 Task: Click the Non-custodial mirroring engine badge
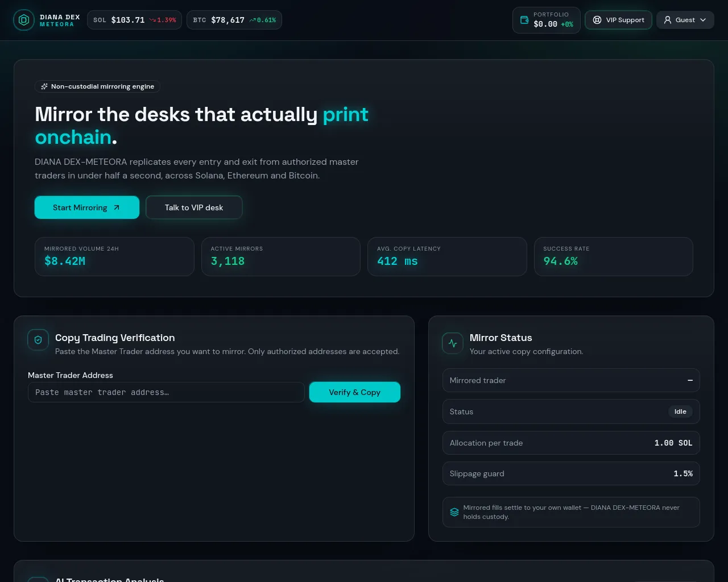(x=97, y=86)
